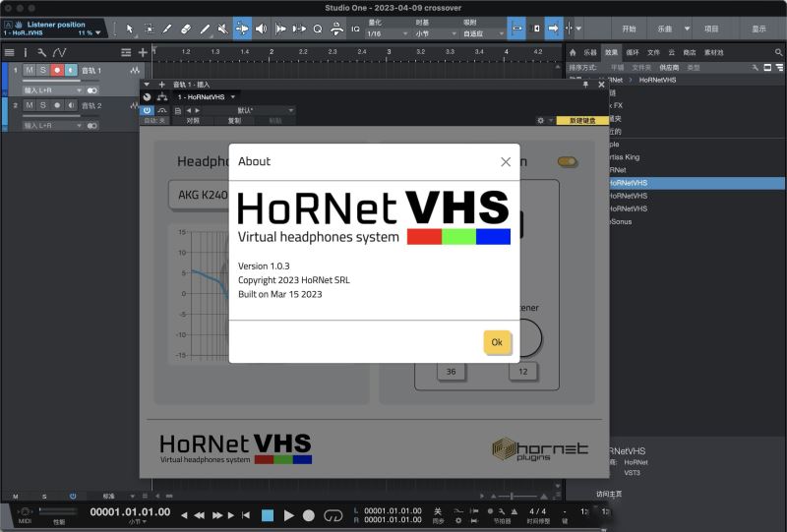Click bar 3 on timeline ruler
The height and width of the screenshot is (532, 787).
[x=389, y=52]
